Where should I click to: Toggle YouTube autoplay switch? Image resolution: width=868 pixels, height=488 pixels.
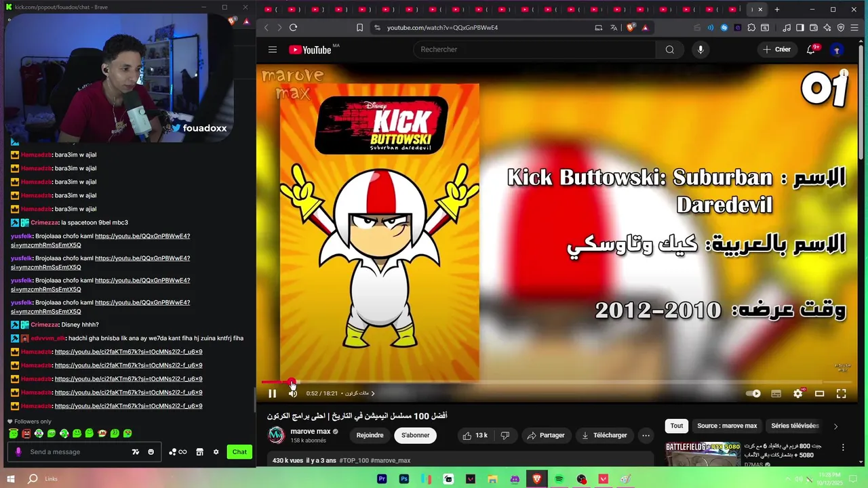(753, 393)
